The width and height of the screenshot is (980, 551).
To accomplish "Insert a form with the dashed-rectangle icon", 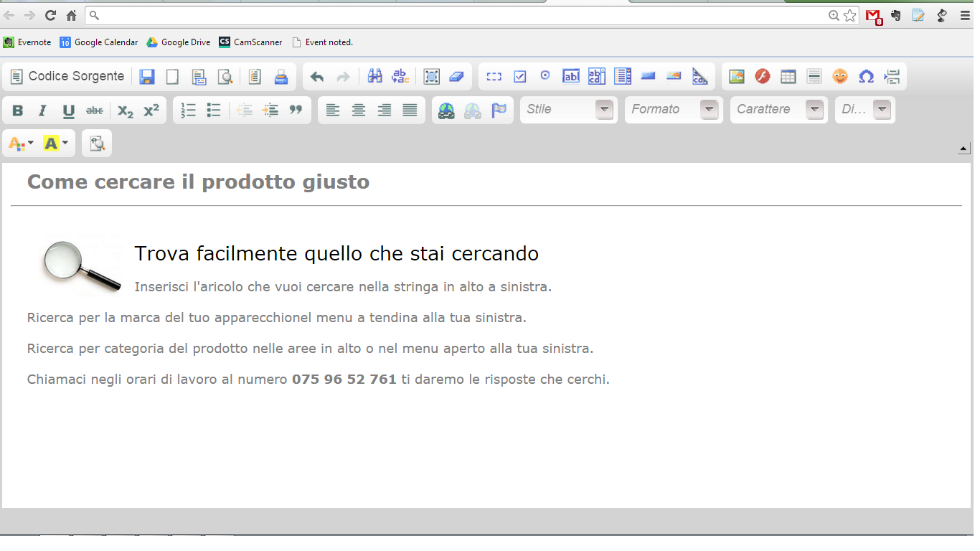I will (494, 77).
